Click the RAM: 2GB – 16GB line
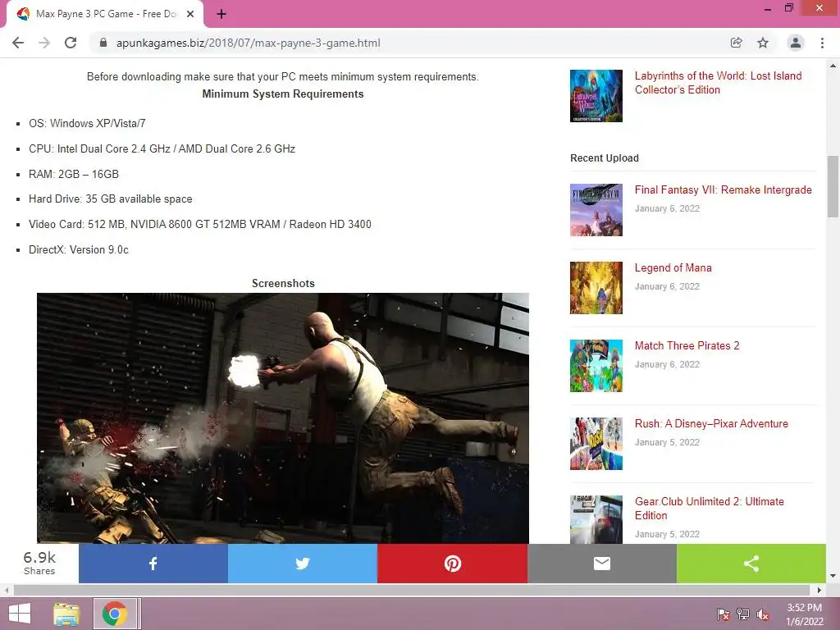 [x=74, y=174]
